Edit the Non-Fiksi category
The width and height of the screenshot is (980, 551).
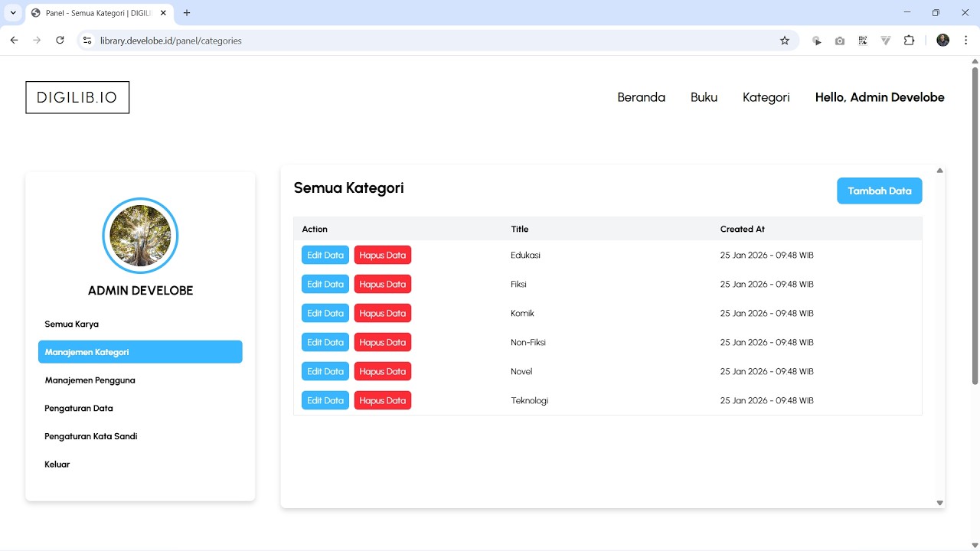pyautogui.click(x=325, y=342)
